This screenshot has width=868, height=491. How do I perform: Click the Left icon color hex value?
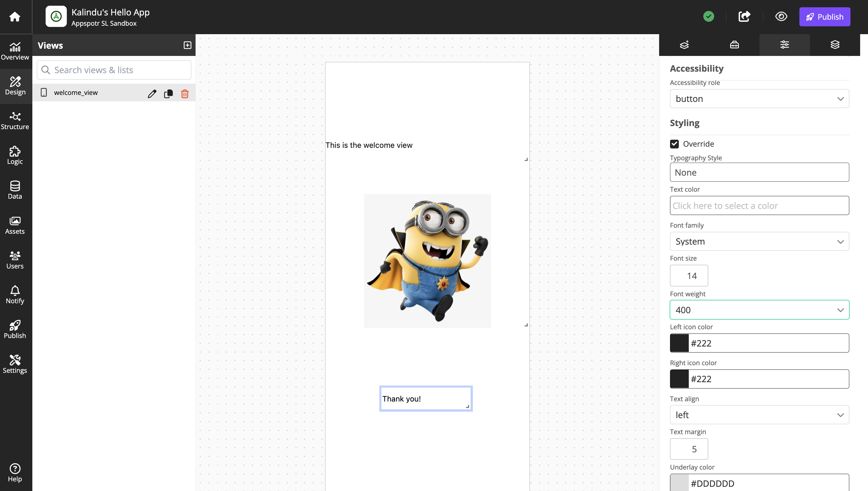(x=701, y=343)
